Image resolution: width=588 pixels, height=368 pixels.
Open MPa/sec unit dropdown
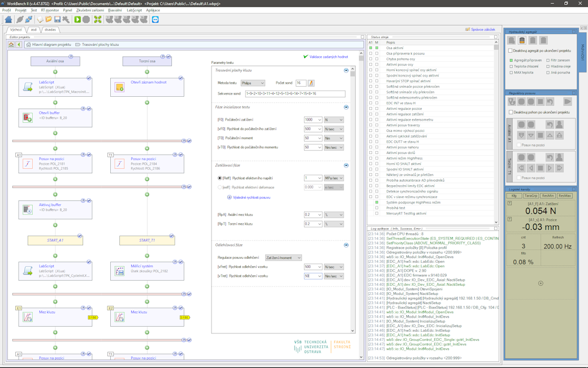pos(334,178)
